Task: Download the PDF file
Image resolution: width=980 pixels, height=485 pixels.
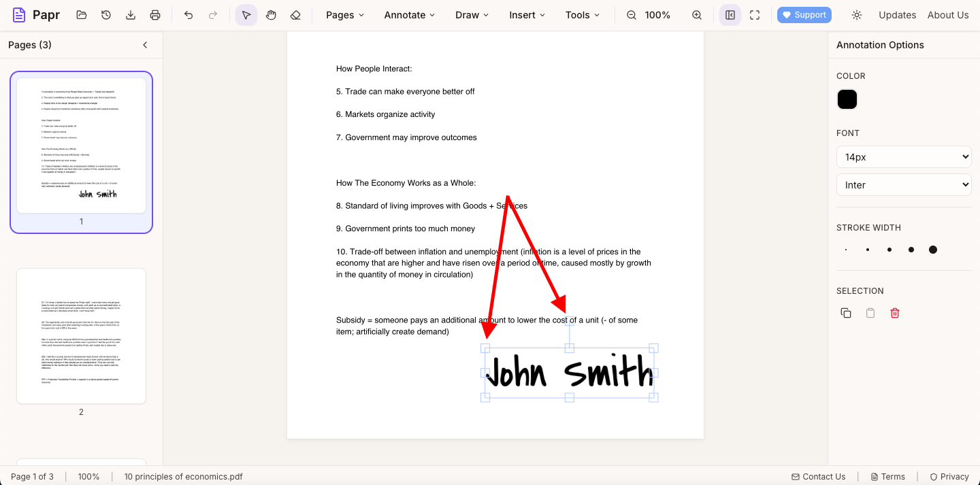Action: click(130, 14)
